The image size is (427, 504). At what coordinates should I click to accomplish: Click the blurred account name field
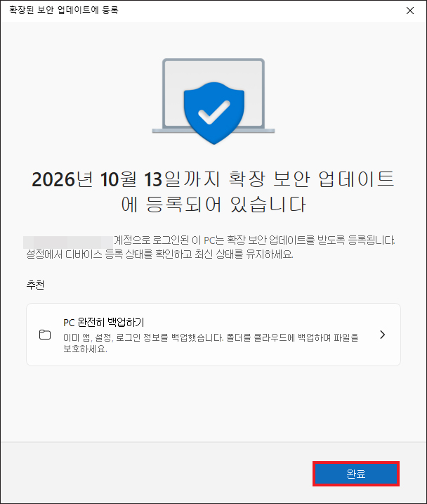[x=68, y=242]
